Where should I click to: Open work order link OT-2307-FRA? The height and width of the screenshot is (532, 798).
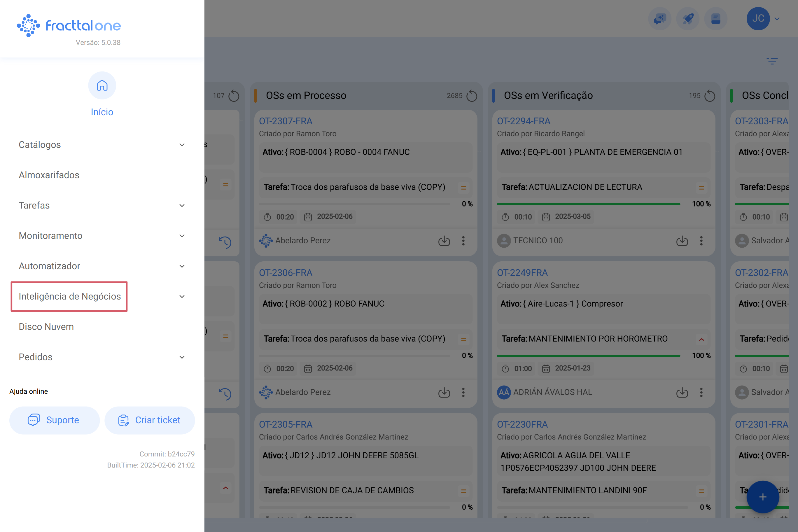286,121
